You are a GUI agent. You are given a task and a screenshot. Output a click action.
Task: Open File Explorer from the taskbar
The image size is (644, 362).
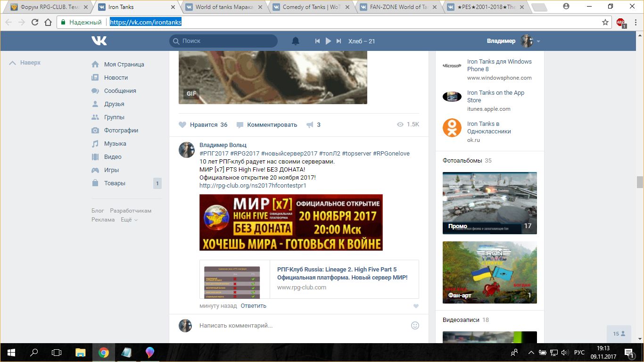81,353
